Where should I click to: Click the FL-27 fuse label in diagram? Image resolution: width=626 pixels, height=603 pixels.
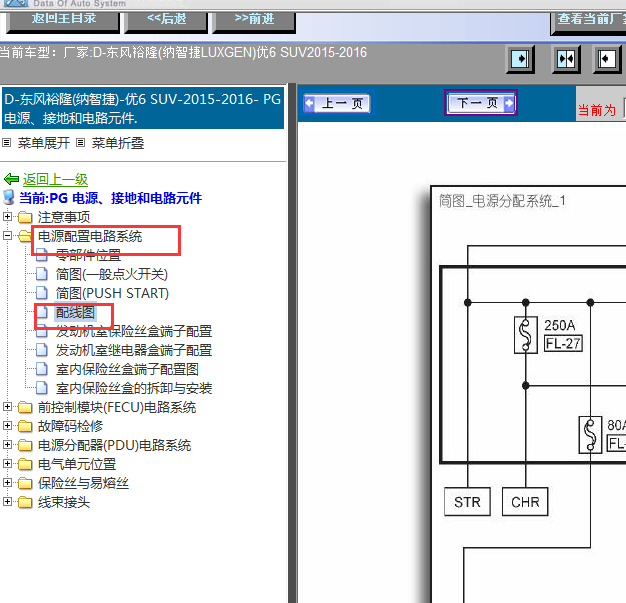coord(563,343)
